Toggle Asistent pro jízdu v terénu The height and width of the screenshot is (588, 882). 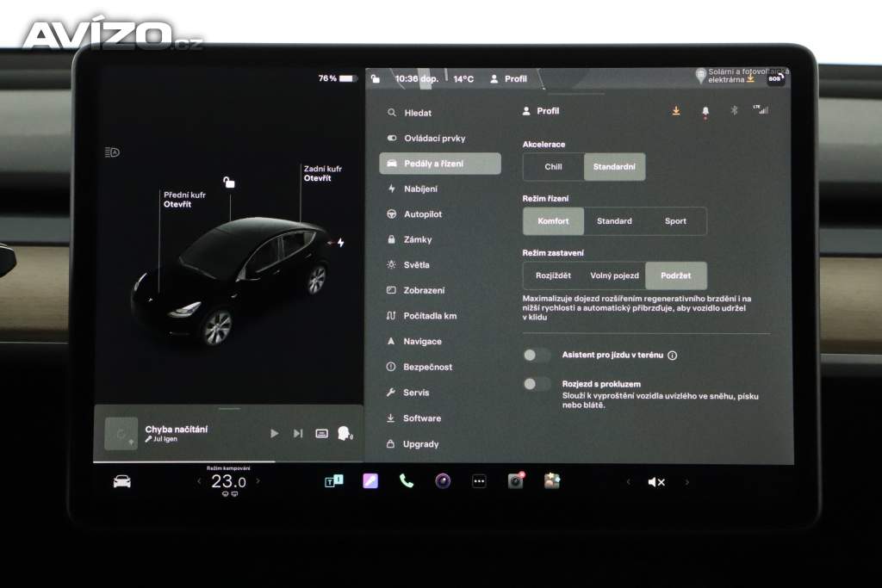[x=537, y=355]
